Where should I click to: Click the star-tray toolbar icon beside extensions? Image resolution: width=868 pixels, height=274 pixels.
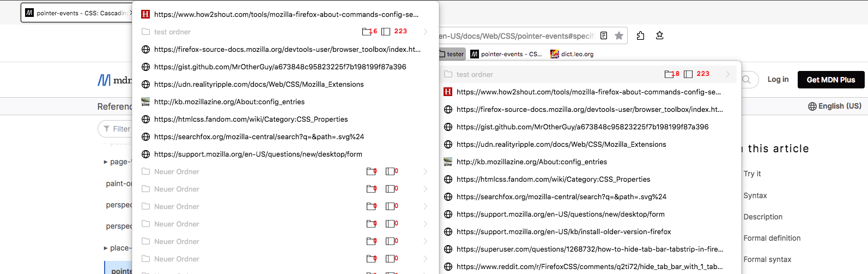pos(659,35)
